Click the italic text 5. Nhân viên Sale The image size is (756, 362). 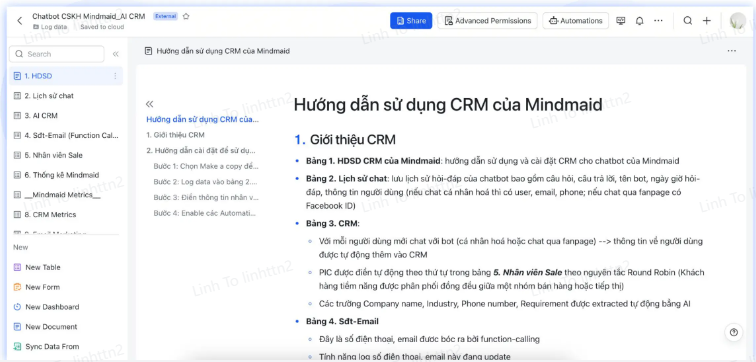tap(527, 272)
